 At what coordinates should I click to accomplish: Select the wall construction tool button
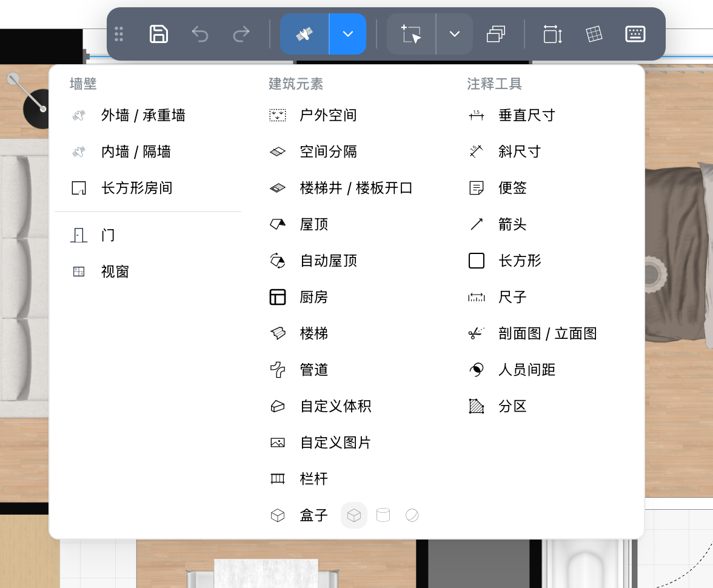[304, 34]
